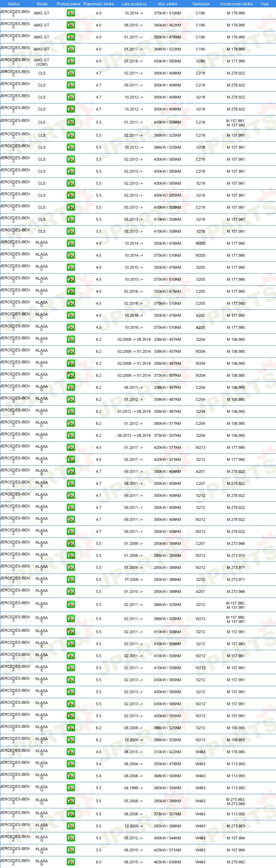The height and width of the screenshot is (868, 276).
Task: Click fuel icon for Klasa C 02.2008 -> 08.2014 row
Action: [71, 339]
